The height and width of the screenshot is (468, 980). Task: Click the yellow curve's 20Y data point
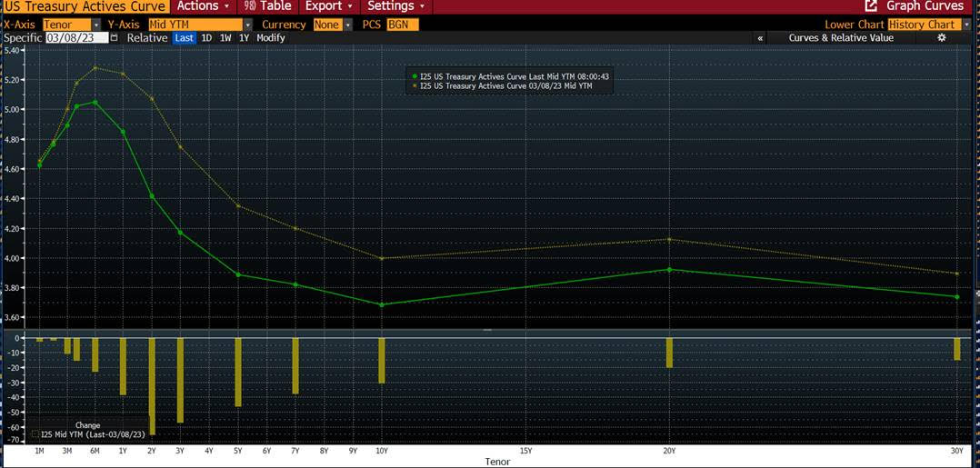coord(669,239)
